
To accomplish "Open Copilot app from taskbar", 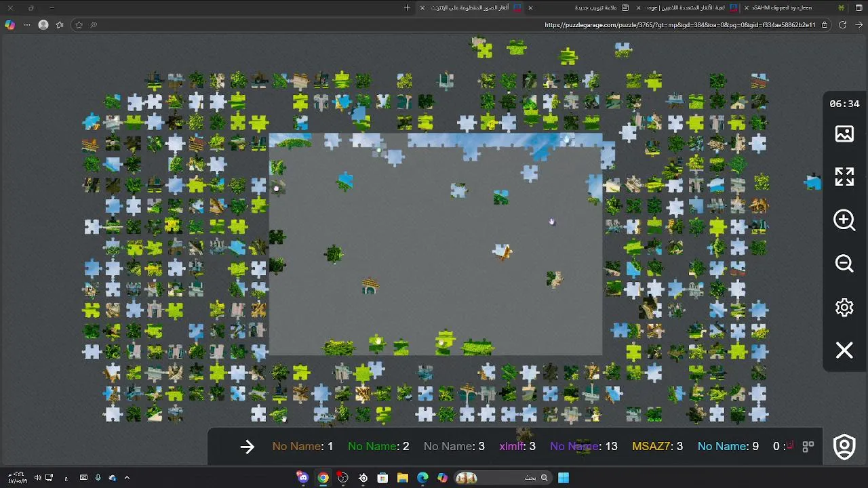I will pyautogui.click(x=442, y=478).
